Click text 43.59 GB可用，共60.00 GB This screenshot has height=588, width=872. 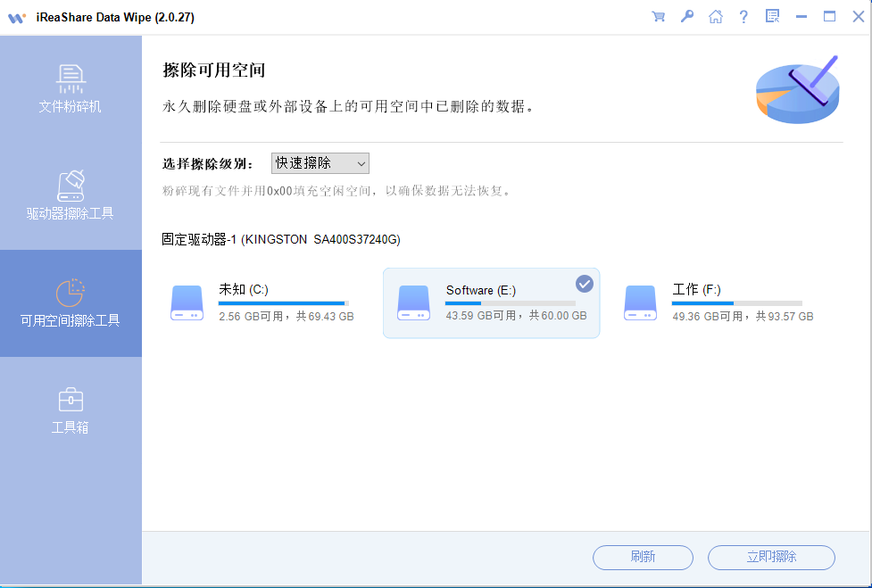pos(516,316)
